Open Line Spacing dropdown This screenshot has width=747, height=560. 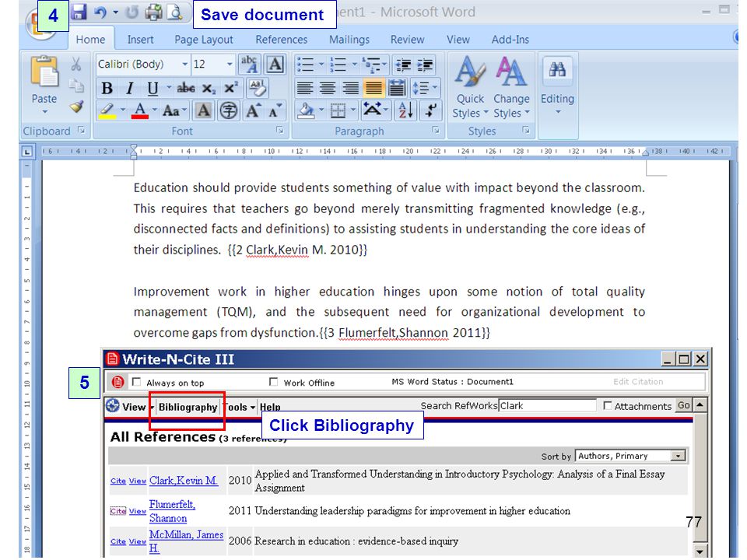(425, 88)
